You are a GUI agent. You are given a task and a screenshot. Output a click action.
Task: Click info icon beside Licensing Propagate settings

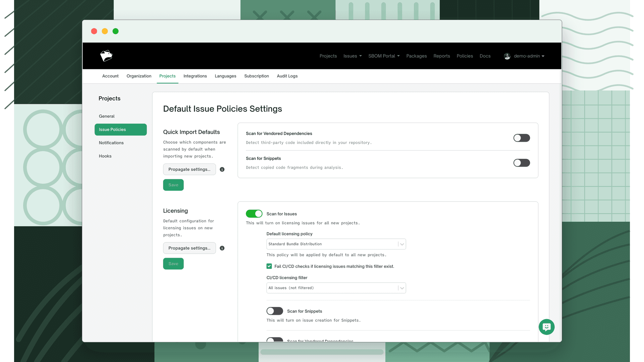222,248
